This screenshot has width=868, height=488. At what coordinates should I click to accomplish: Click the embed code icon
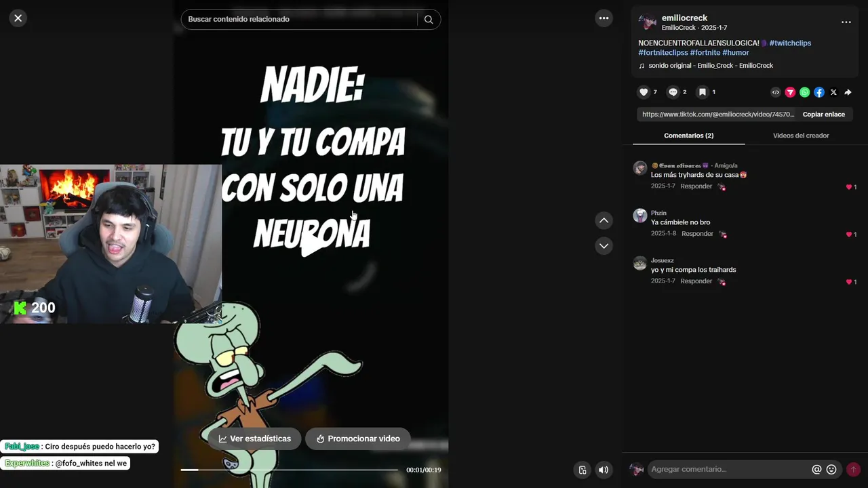776,92
